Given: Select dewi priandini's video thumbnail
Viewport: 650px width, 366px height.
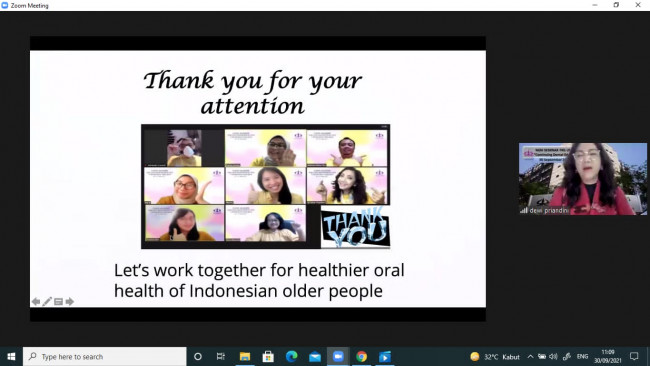Looking at the screenshot, I should tap(583, 179).
